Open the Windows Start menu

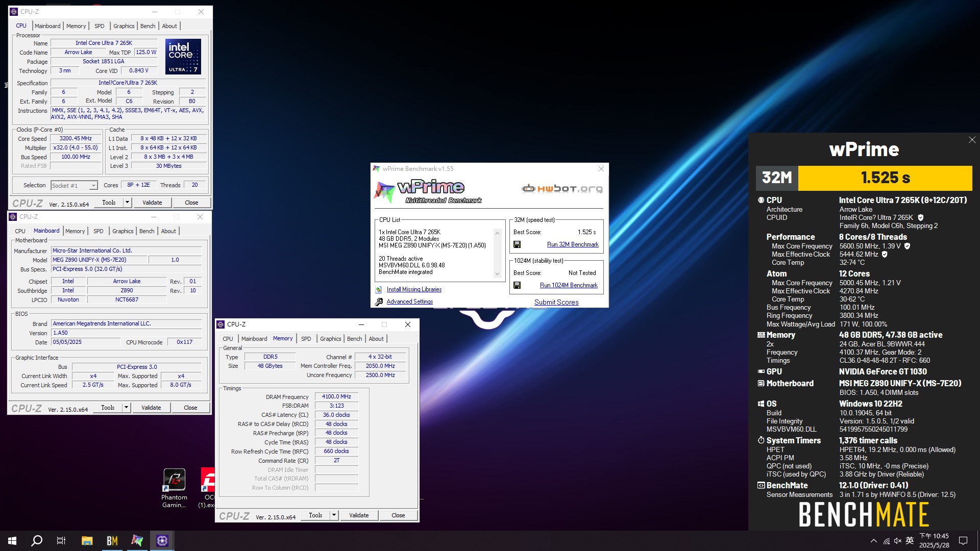click(12, 541)
